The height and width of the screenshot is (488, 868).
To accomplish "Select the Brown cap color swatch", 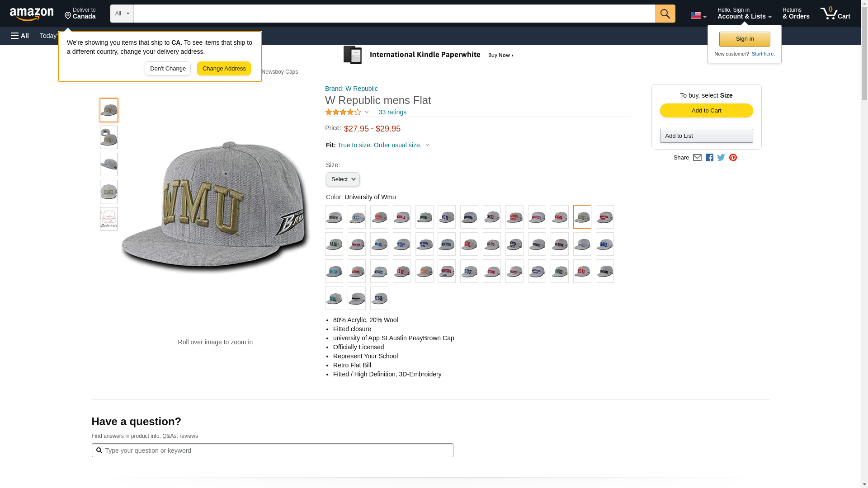I will (334, 217).
